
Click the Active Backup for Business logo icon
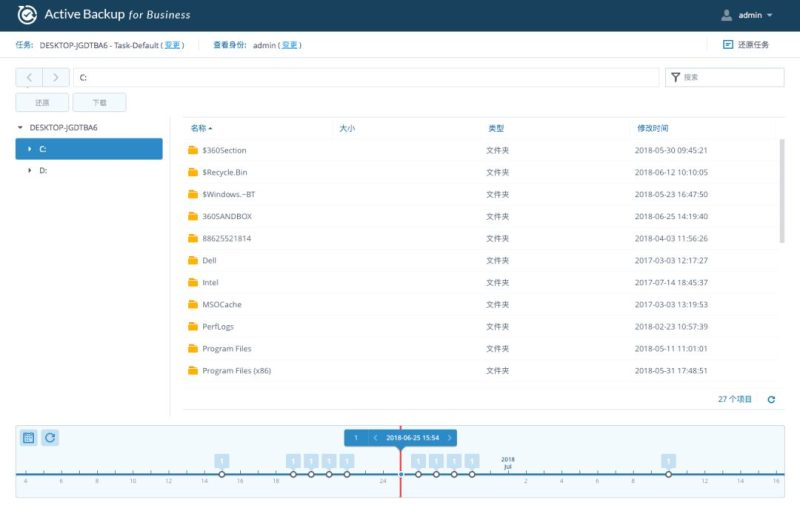[x=27, y=15]
